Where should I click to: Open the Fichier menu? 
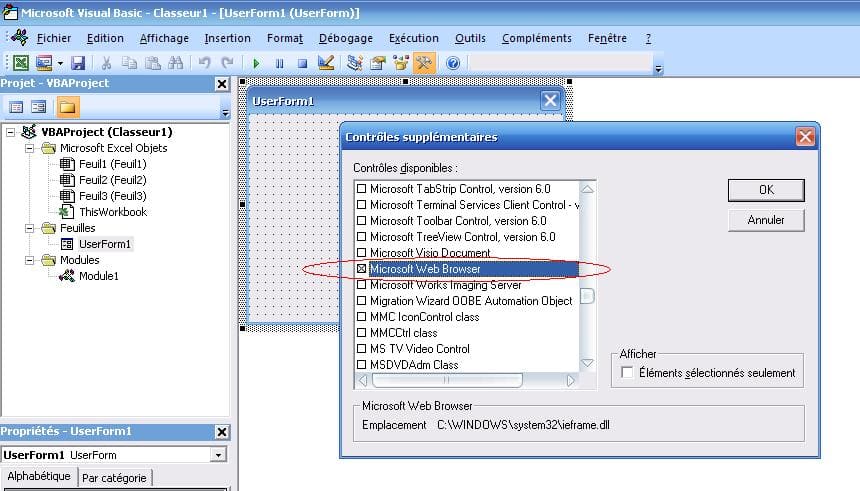click(x=54, y=38)
